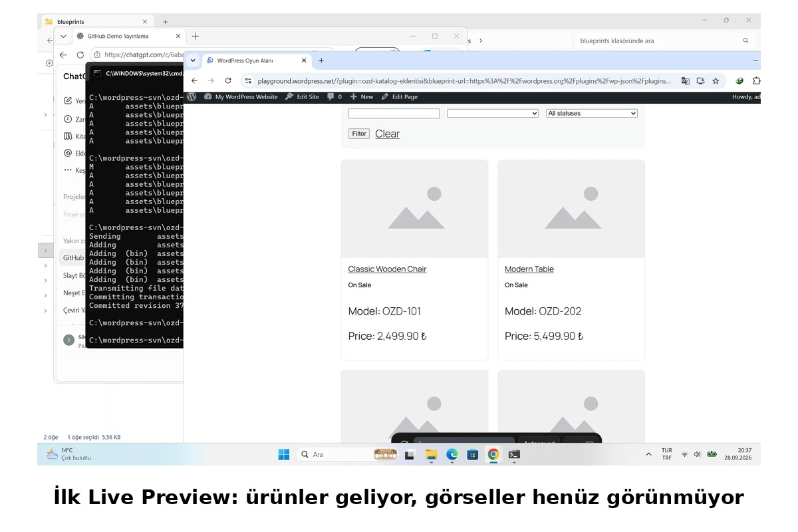The width and height of the screenshot is (798, 532).
Task: Open the translate page icon
Action: point(686,80)
